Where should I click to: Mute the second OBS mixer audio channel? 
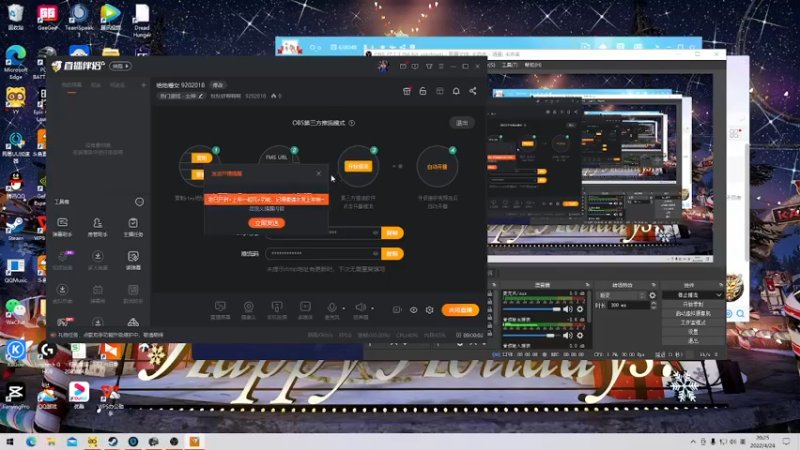[567, 335]
